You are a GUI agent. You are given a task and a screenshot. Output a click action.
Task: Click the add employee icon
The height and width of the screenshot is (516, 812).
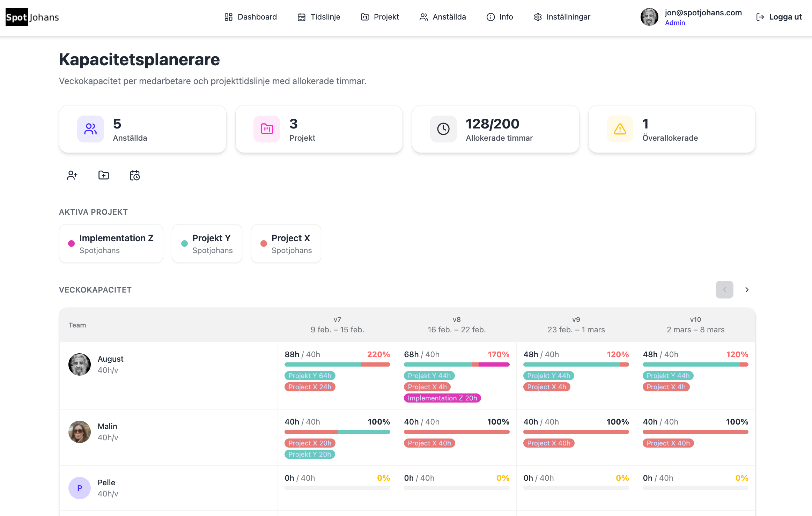(x=72, y=175)
